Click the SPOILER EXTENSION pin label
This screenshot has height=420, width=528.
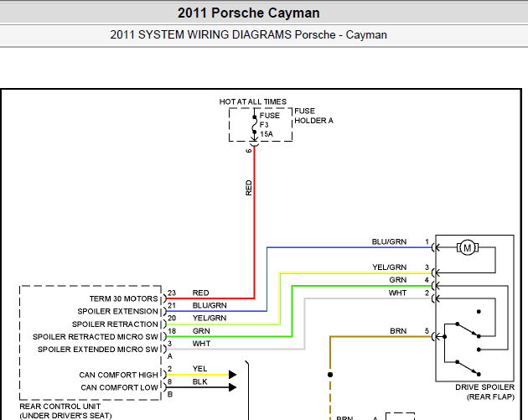tap(117, 311)
